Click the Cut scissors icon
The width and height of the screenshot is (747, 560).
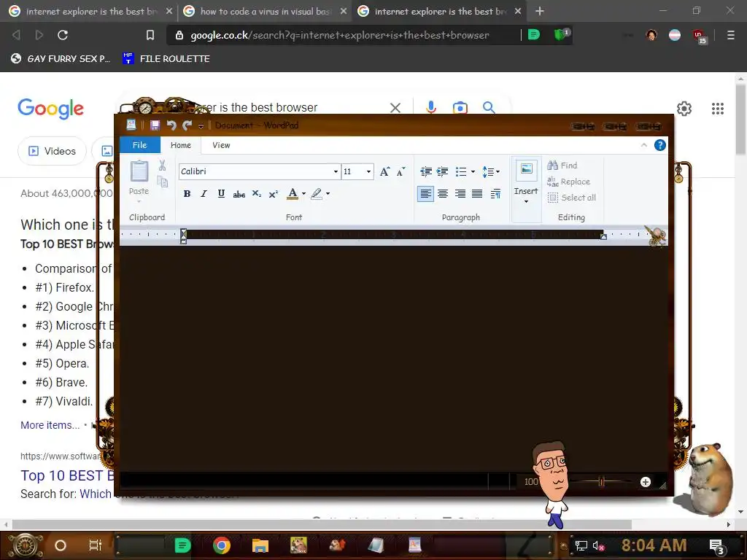(163, 166)
